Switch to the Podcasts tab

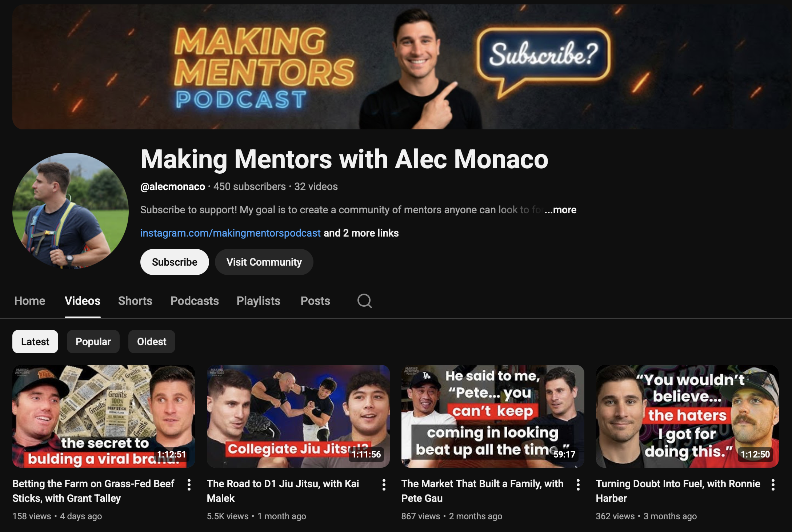195,301
